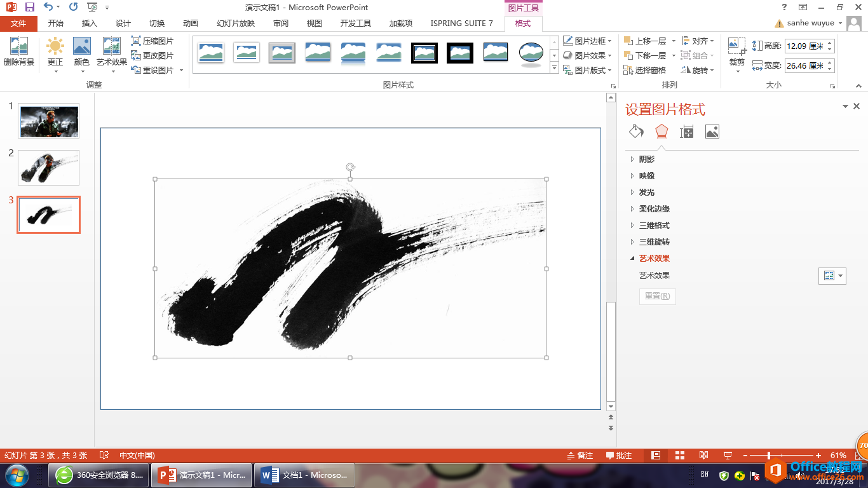
Task: Toggle 备注 notes pane in status bar
Action: pos(579,455)
